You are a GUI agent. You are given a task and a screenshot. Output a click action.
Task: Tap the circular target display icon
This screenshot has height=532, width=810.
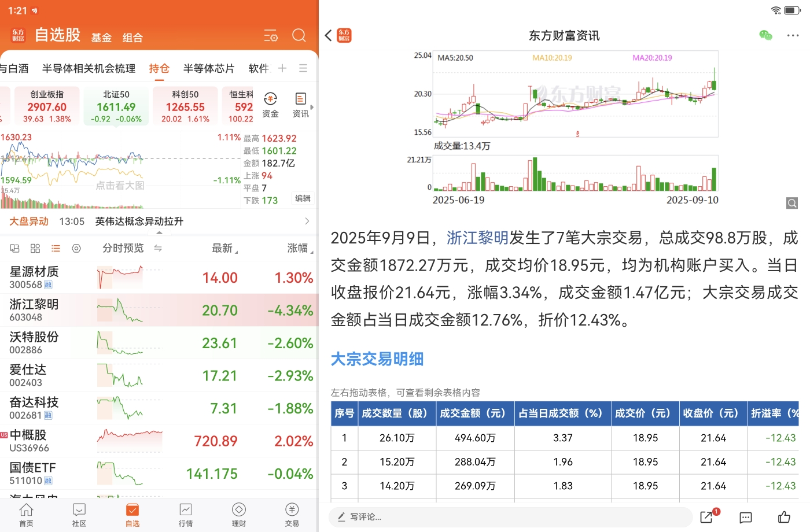click(76, 248)
